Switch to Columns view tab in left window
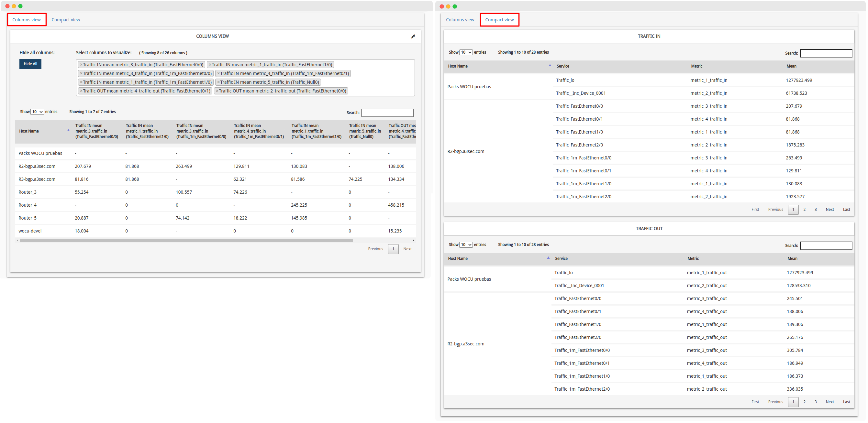 [27, 20]
